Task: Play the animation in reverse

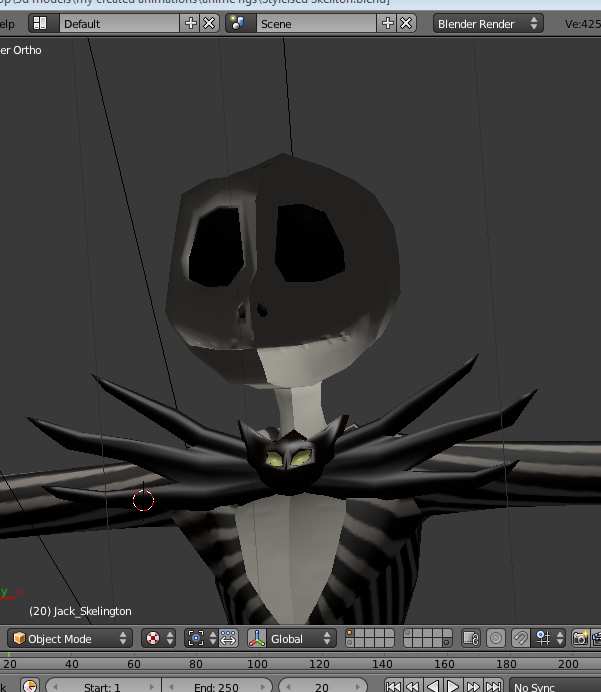Action: 433,687
